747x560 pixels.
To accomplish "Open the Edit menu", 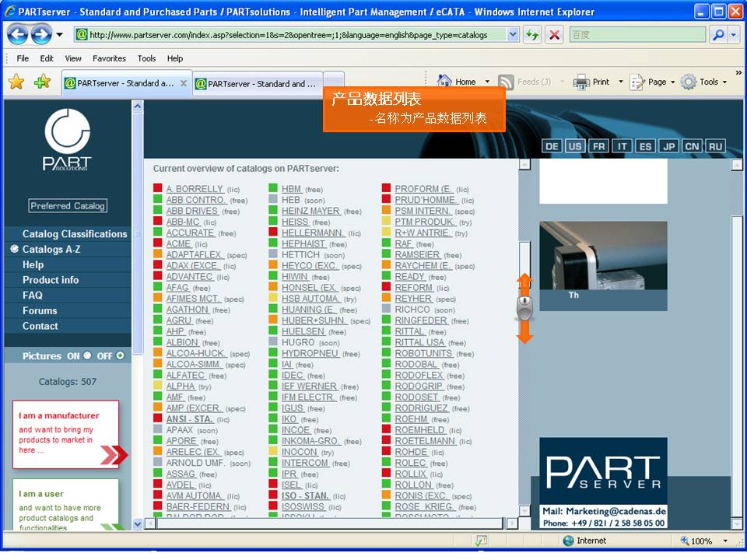I will point(47,58).
